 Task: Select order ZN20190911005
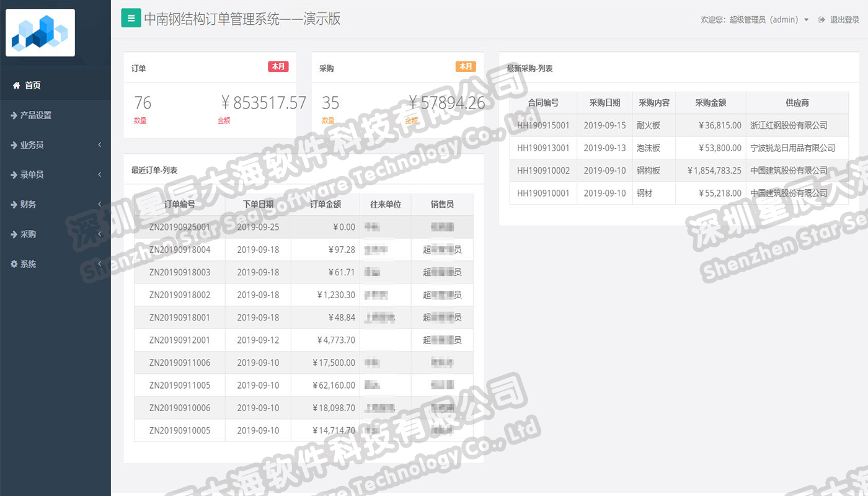click(180, 386)
